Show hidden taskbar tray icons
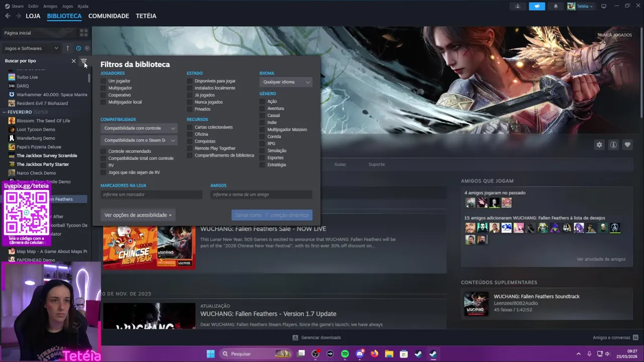Screen dimensions: 644x362 pos(578,354)
